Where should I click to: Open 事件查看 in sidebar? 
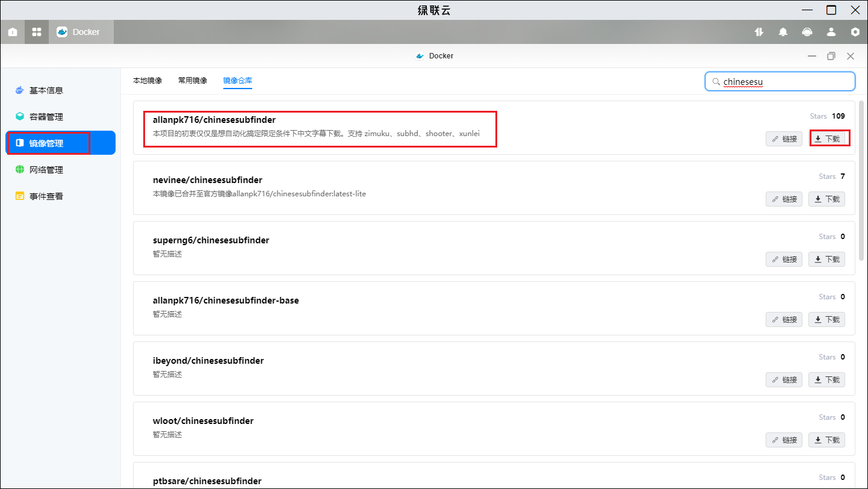point(46,196)
